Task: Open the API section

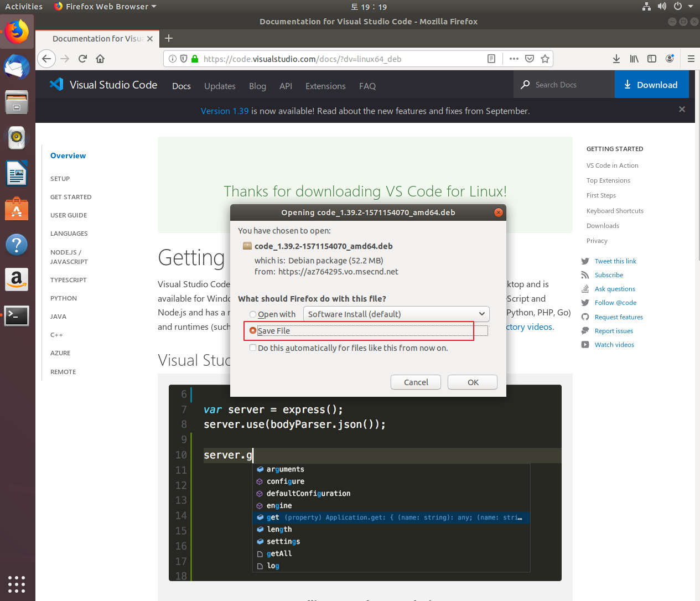Action: [x=286, y=86]
